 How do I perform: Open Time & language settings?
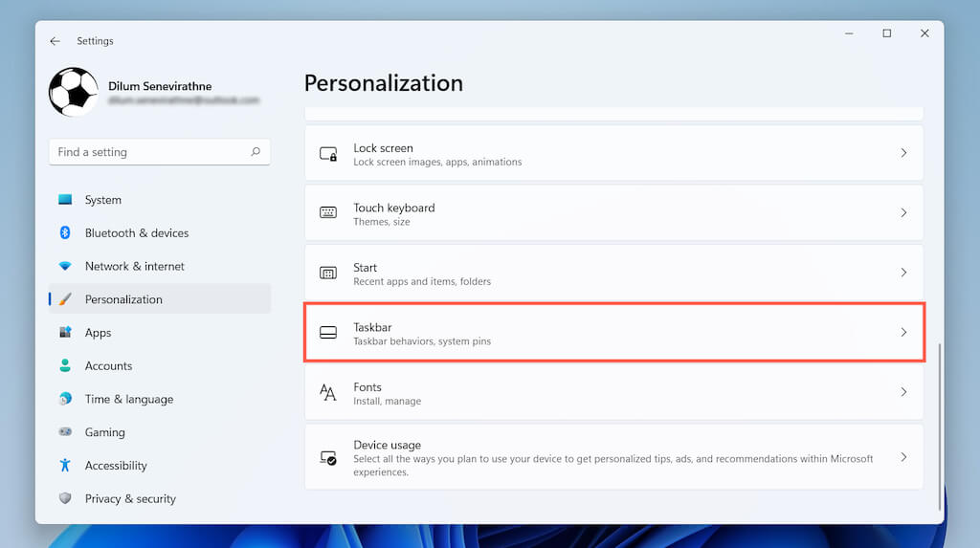pyautogui.click(x=160, y=399)
